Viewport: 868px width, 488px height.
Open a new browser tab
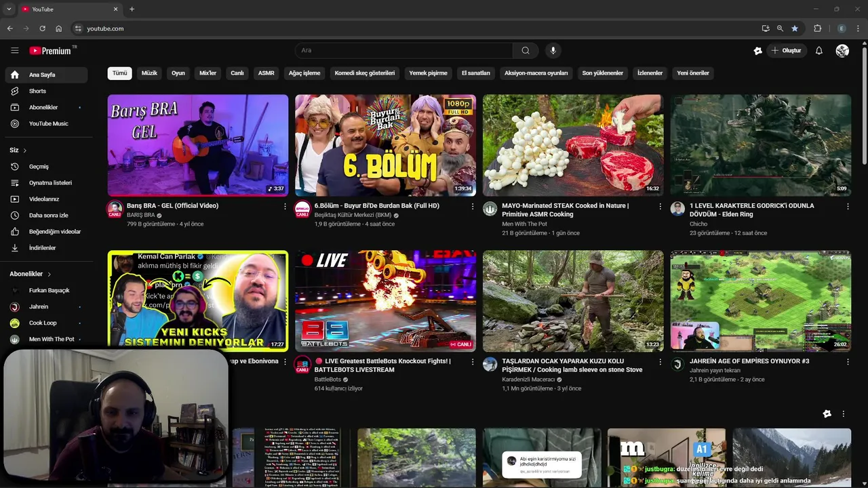132,9
